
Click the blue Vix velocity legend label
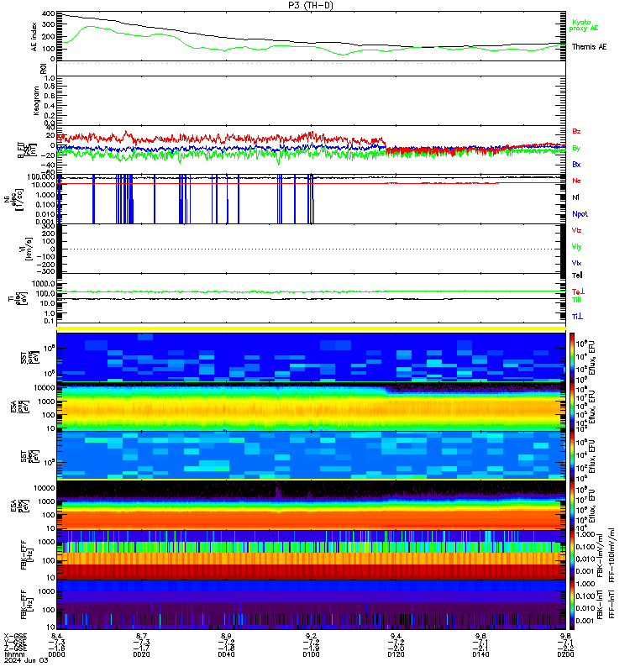pyautogui.click(x=576, y=263)
